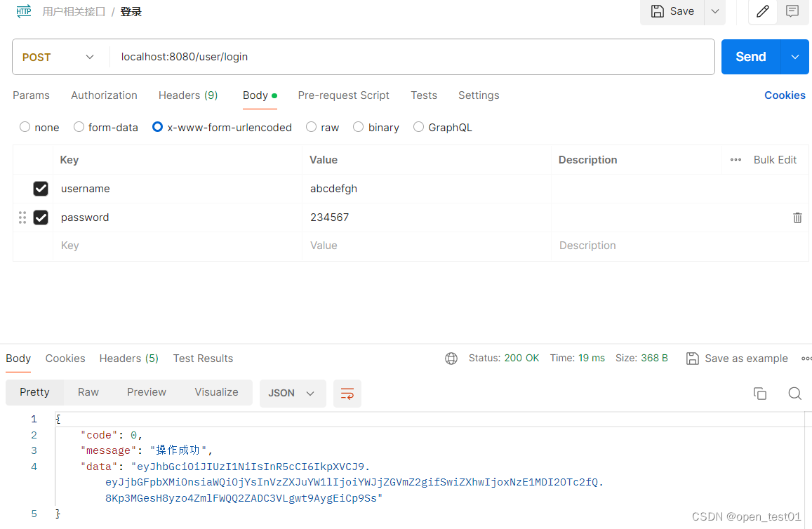Click the 登录 request name
Screen dimensions: 812x529
click(x=131, y=11)
